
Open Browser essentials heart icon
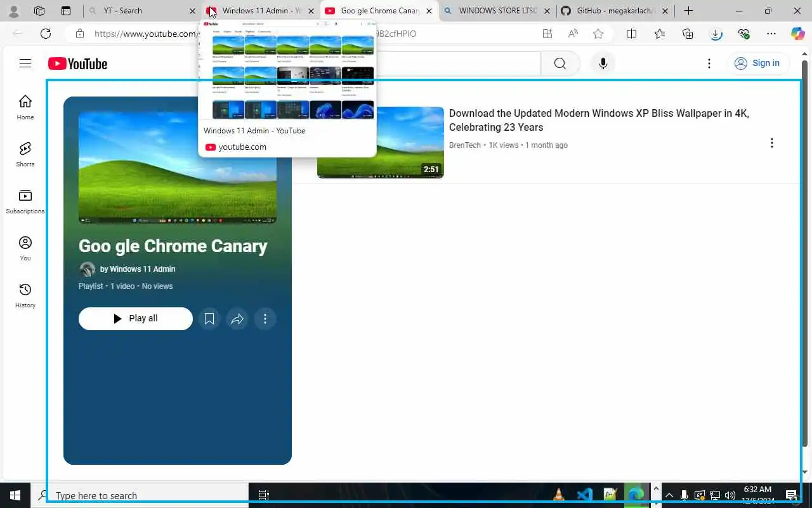[x=743, y=34]
